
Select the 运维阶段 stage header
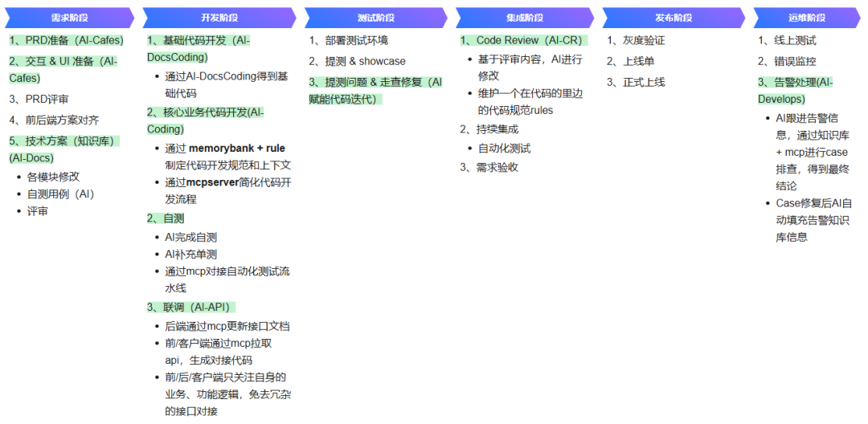tap(806, 18)
